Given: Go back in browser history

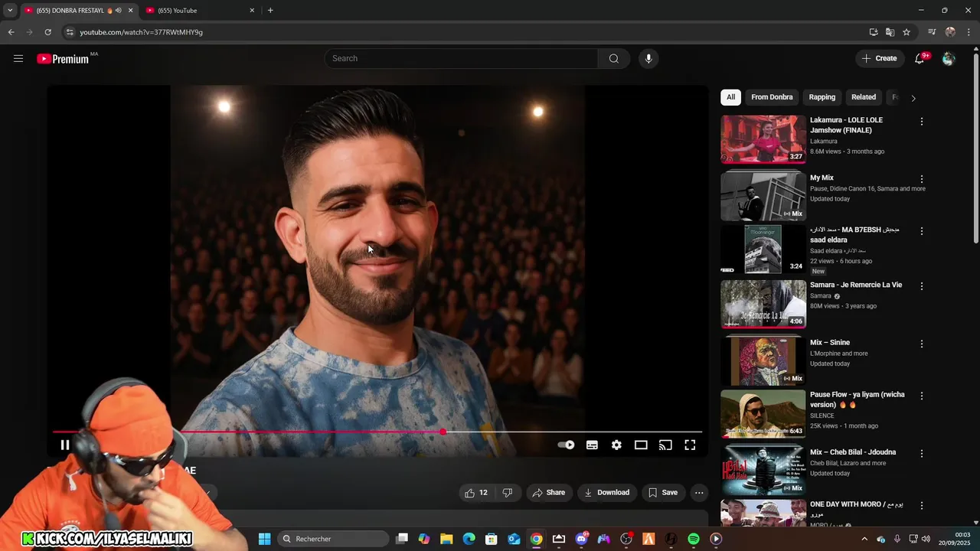Looking at the screenshot, I should pyautogui.click(x=11, y=32).
